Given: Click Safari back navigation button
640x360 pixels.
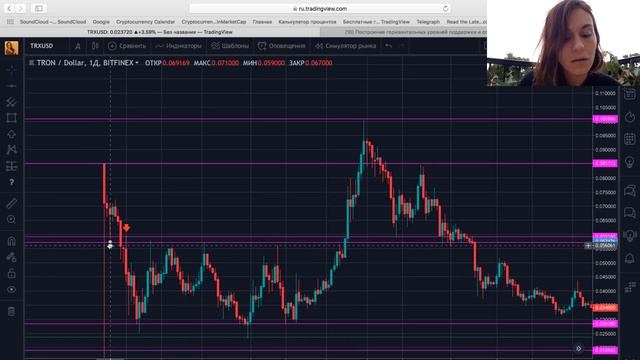Looking at the screenshot, I should point(9,8).
